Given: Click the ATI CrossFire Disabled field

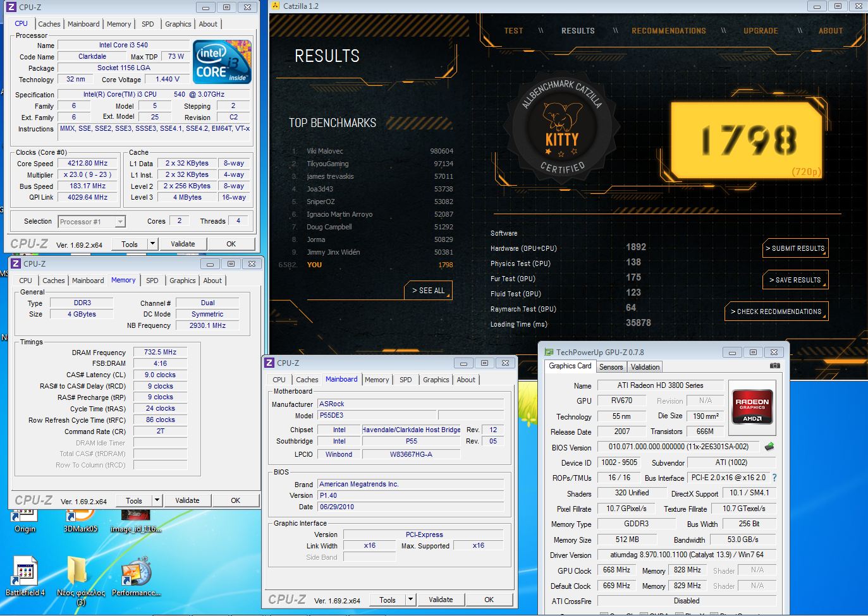Looking at the screenshot, I should coord(687,601).
